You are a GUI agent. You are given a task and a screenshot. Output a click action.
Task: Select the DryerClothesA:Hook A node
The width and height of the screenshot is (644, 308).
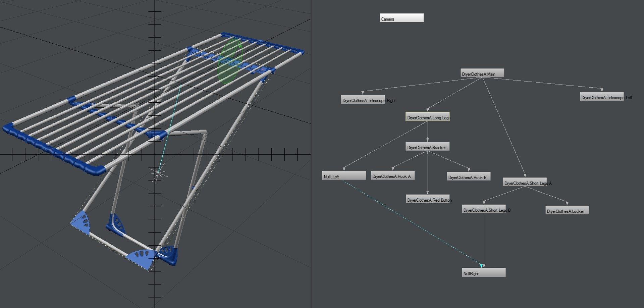(x=393, y=175)
